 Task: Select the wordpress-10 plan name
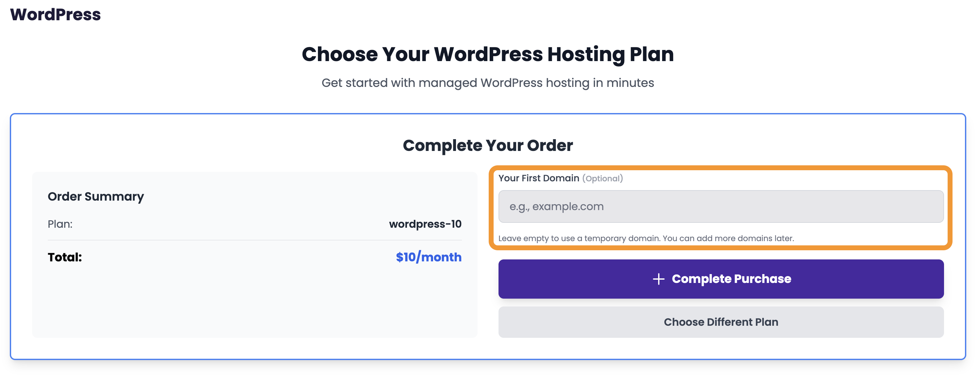point(425,224)
